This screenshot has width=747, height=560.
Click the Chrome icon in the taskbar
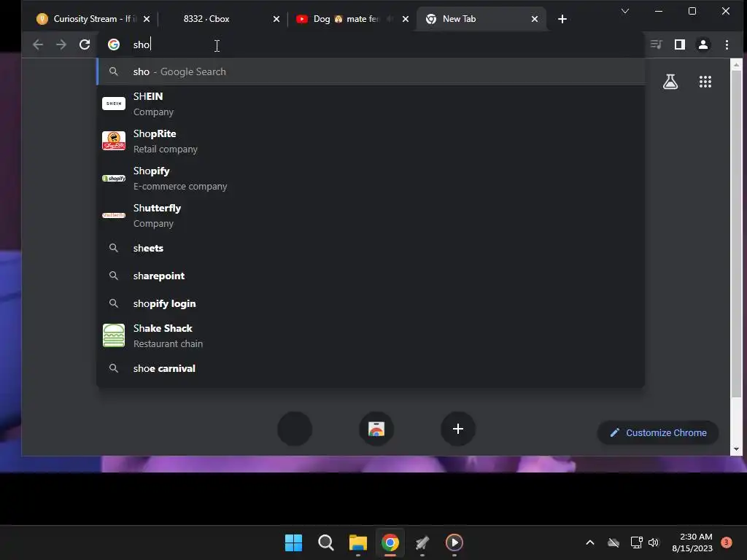390,542
